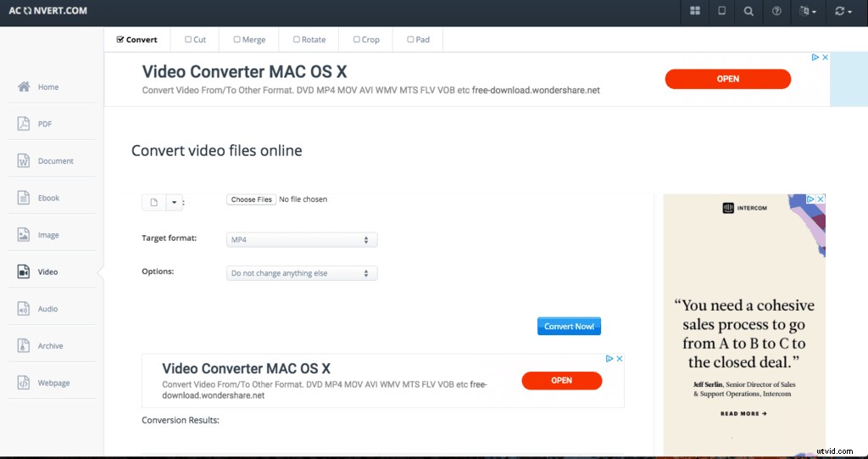Click the Choose Files button
This screenshot has width=868, height=459.
251,199
